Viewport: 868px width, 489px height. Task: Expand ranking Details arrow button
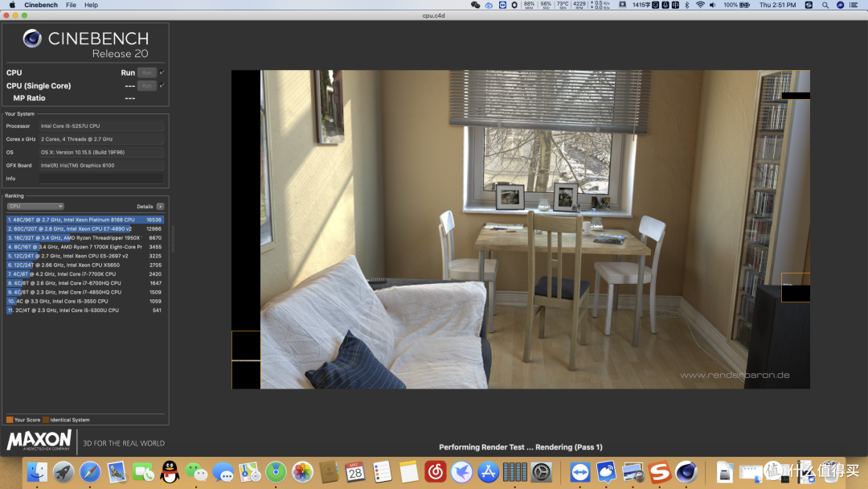pyautogui.click(x=160, y=207)
